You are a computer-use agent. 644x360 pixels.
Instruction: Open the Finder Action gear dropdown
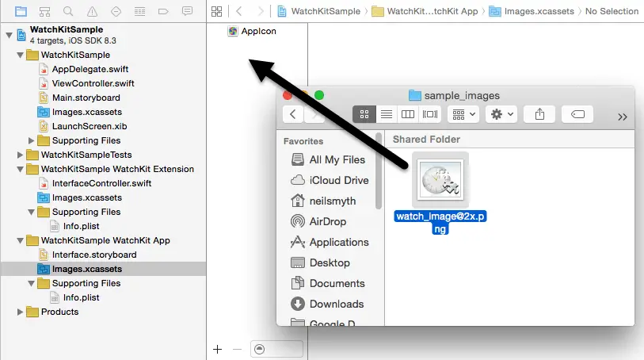coord(502,114)
